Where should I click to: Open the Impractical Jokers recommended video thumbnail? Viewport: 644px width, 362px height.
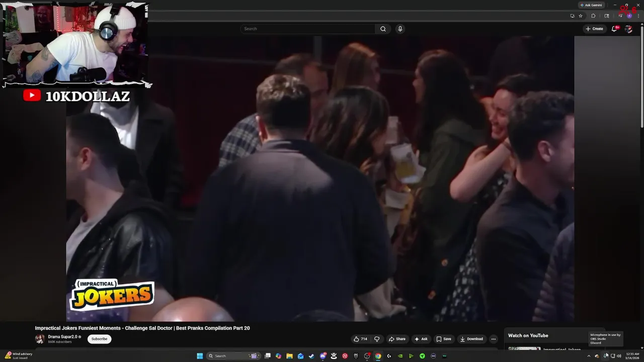tap(524, 349)
